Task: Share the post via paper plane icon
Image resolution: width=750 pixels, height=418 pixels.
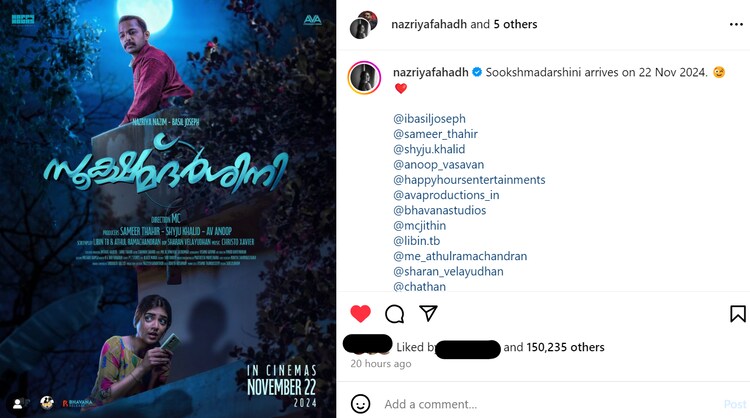Action: (428, 313)
